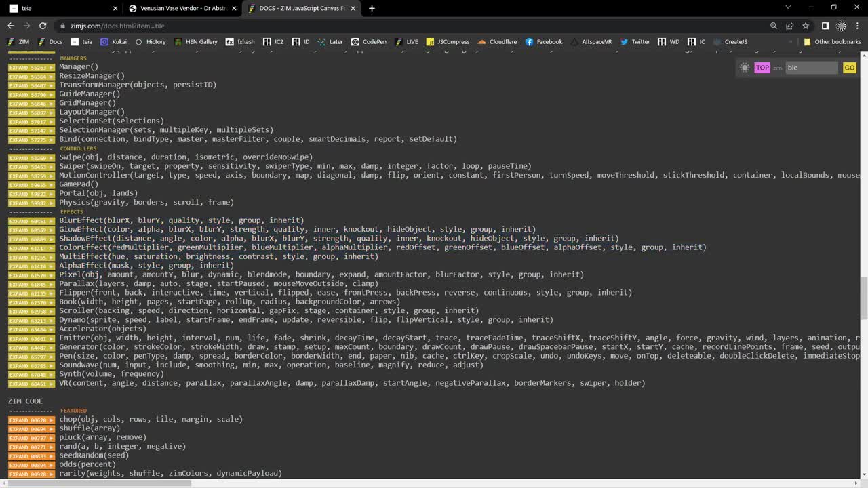Screen dimensions: 868x488
Task: Open the Other bookmarks folder
Action: [x=832, y=41]
